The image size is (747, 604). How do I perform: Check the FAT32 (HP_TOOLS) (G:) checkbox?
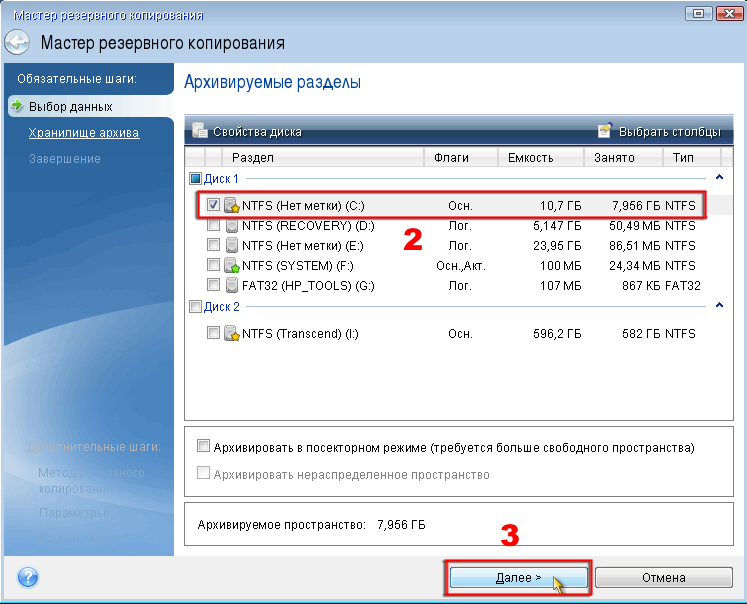213,285
